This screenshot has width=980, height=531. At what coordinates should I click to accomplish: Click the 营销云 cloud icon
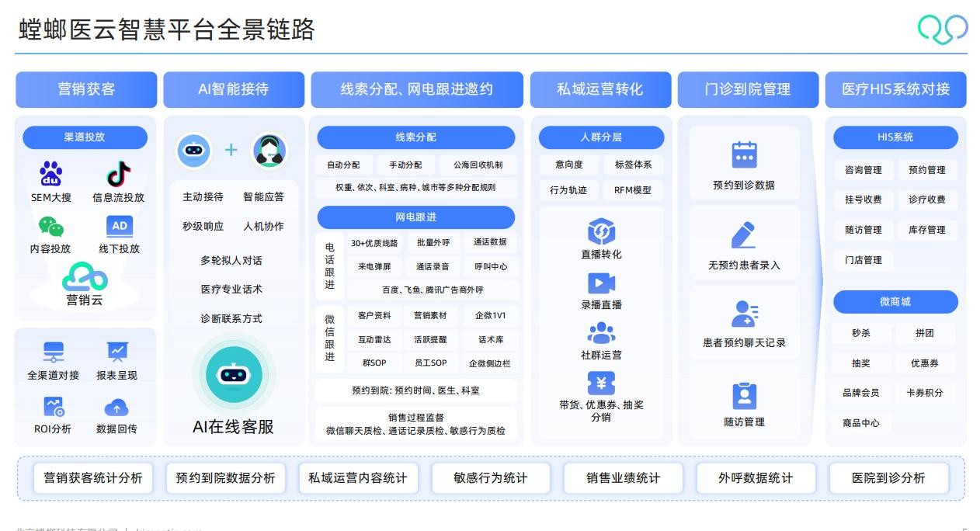point(84,276)
